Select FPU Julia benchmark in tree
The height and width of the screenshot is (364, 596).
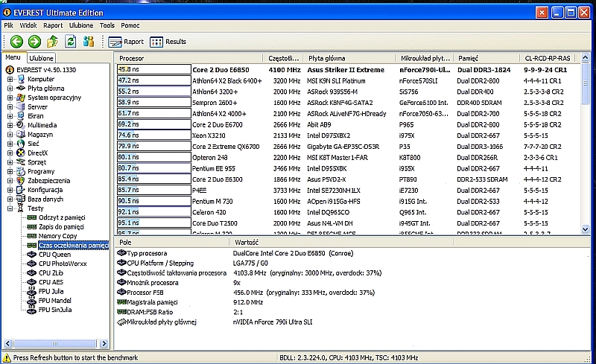click(x=51, y=291)
